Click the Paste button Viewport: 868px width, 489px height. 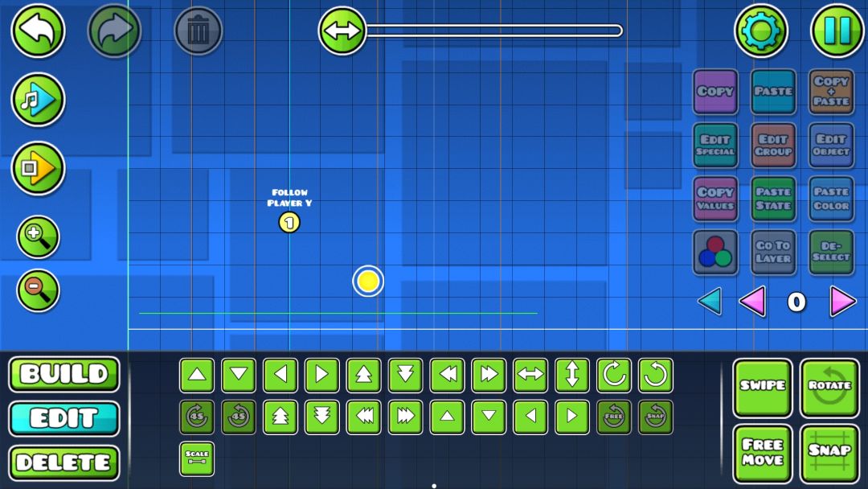[773, 92]
